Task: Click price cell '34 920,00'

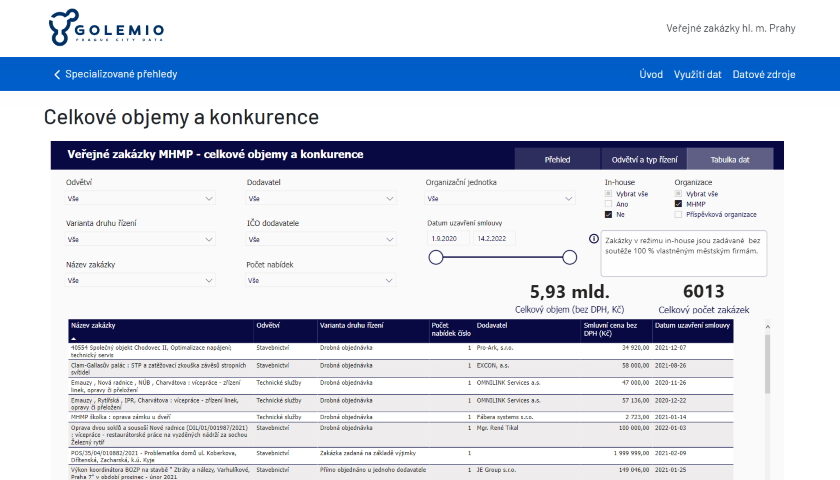Action: coord(635,348)
